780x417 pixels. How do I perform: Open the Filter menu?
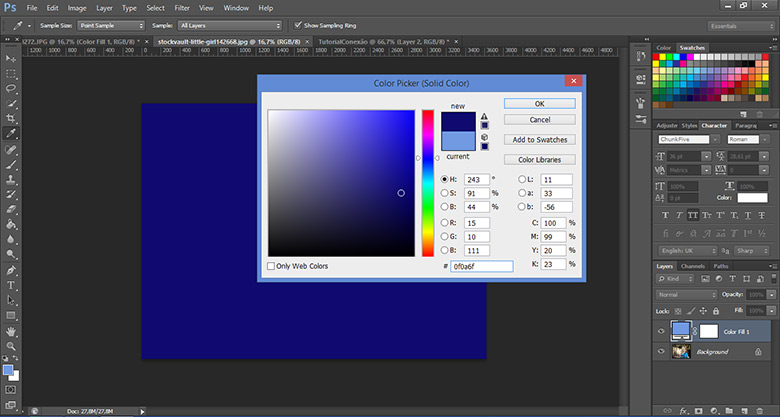(182, 7)
